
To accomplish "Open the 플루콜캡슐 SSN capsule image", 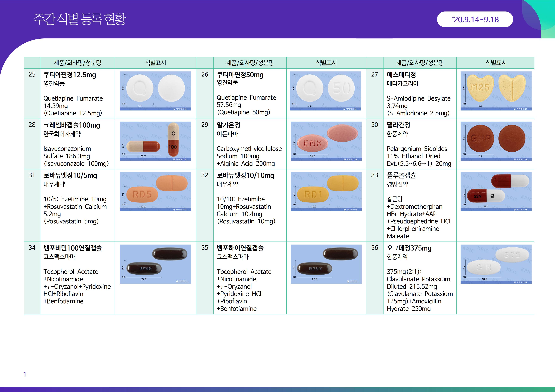I will pyautogui.click(x=496, y=192).
